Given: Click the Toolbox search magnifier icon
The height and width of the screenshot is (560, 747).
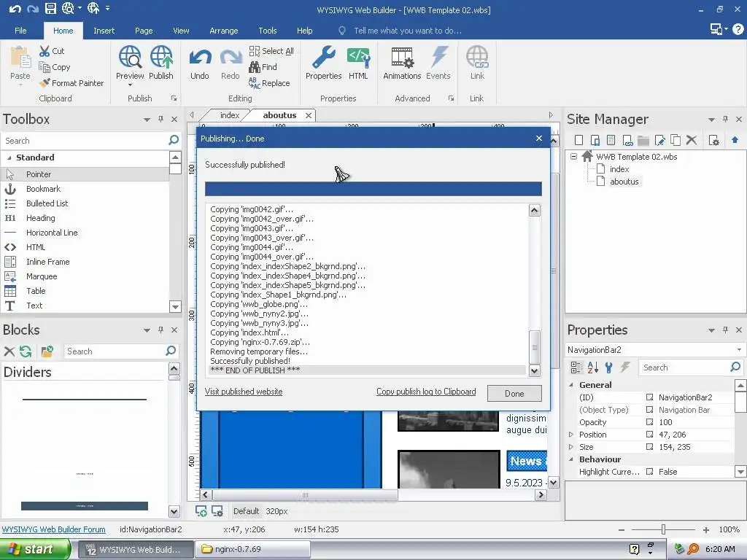Looking at the screenshot, I should coord(174,140).
